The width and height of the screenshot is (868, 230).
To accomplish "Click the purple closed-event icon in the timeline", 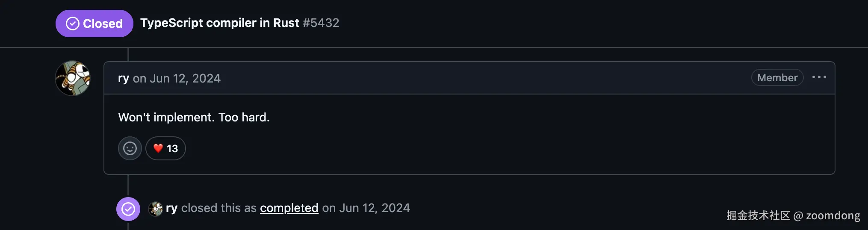I will click(x=128, y=209).
